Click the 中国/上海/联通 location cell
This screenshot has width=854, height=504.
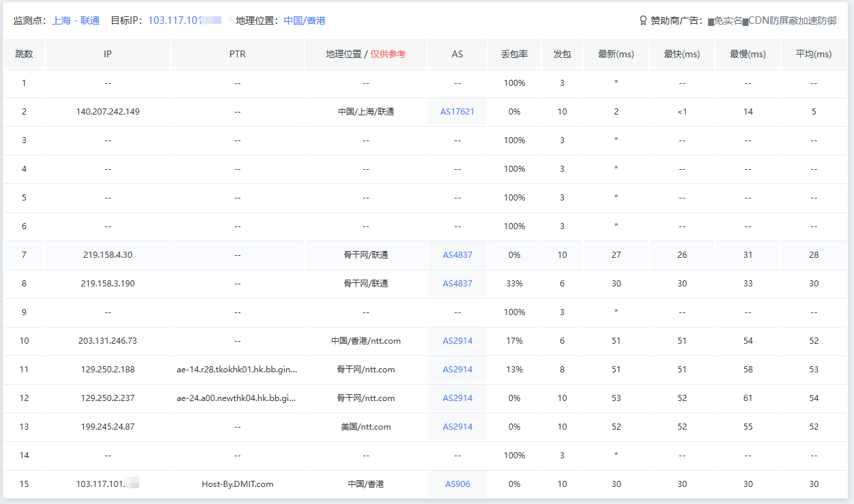click(366, 112)
